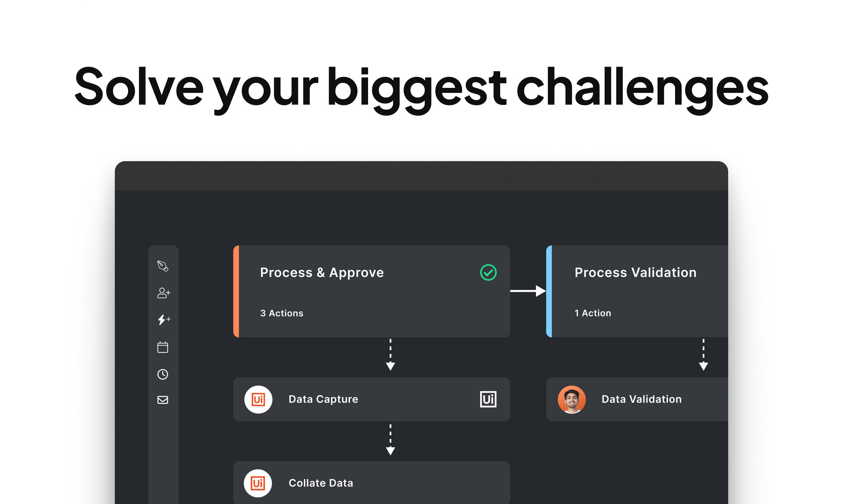This screenshot has width=843, height=504.
Task: Select the Process Validation card title
Action: point(635,272)
